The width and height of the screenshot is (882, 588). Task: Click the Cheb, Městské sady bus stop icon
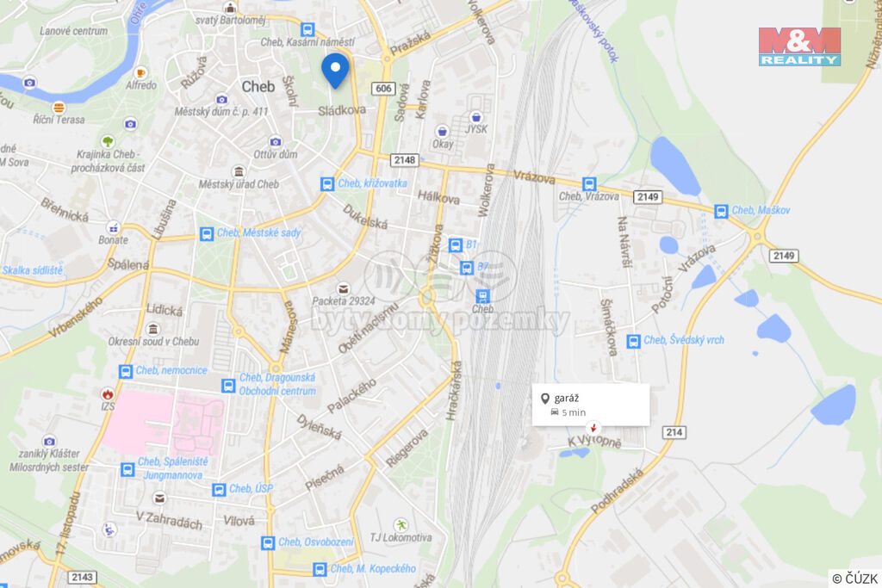[207, 233]
